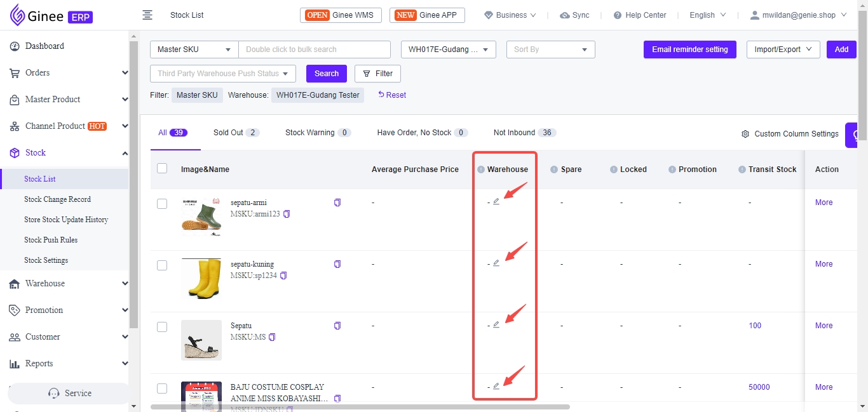
Task: Open Custom Column Settings gear
Action: pos(745,134)
